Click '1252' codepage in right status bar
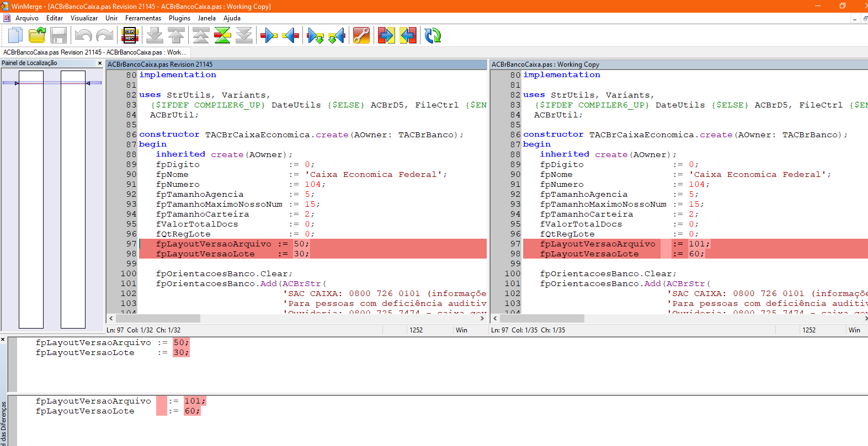The height and width of the screenshot is (446, 868). (809, 330)
